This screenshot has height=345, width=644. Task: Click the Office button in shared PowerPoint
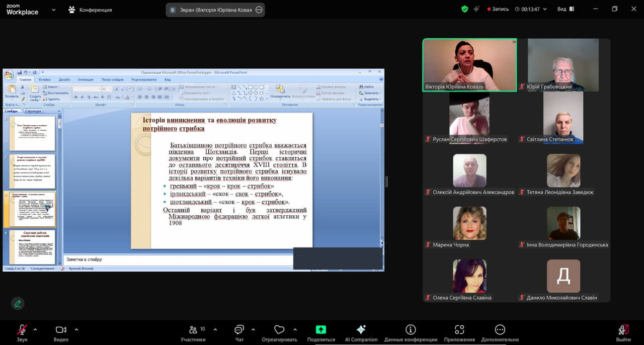click(9, 75)
